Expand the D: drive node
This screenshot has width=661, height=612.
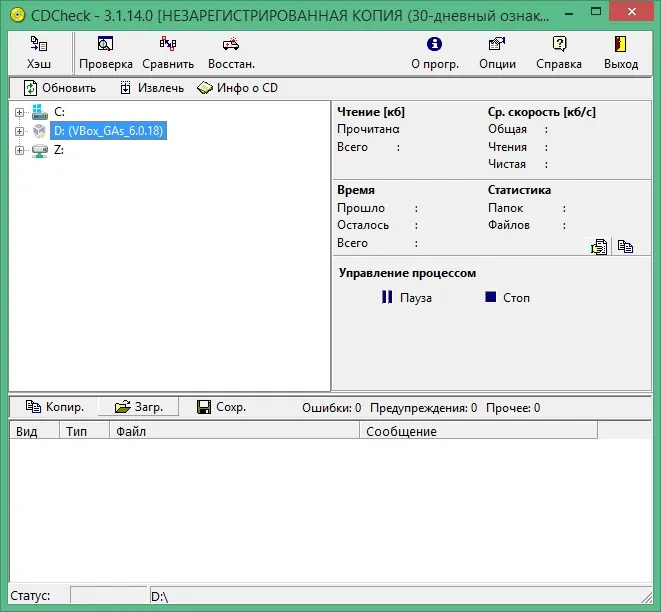point(19,131)
